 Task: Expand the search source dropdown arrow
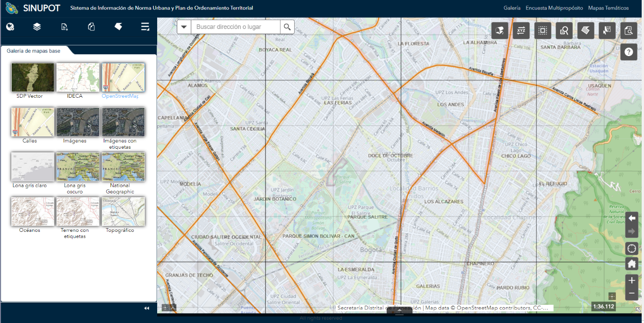[184, 27]
